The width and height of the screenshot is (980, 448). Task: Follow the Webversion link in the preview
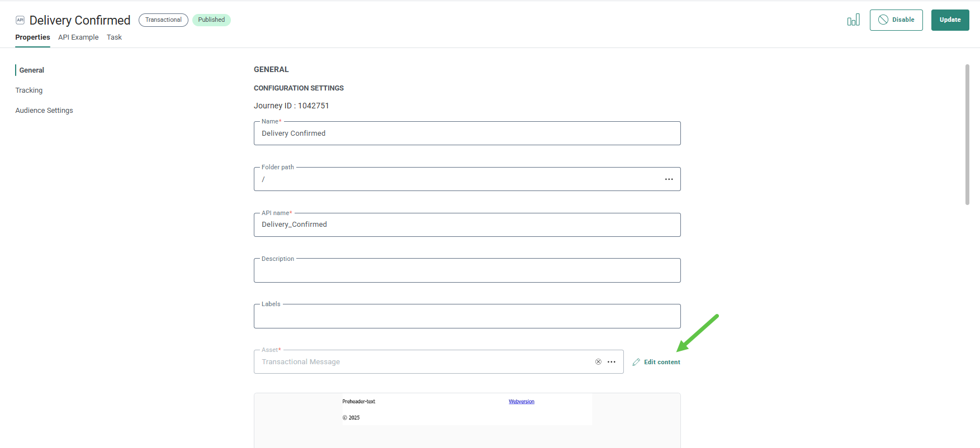[521, 402]
